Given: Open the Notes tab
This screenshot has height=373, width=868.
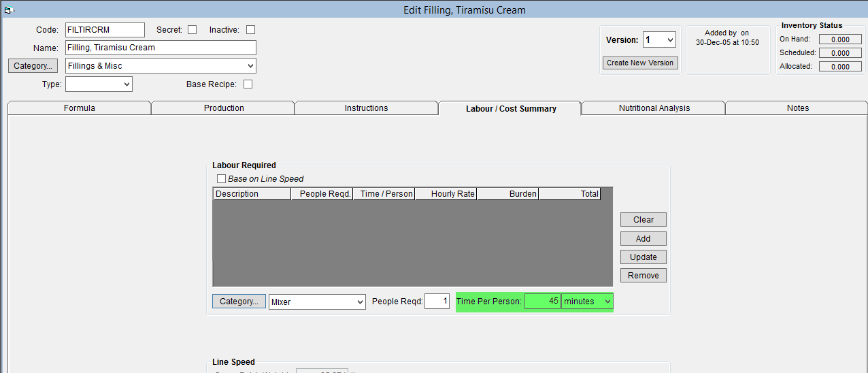Looking at the screenshot, I should click(798, 108).
